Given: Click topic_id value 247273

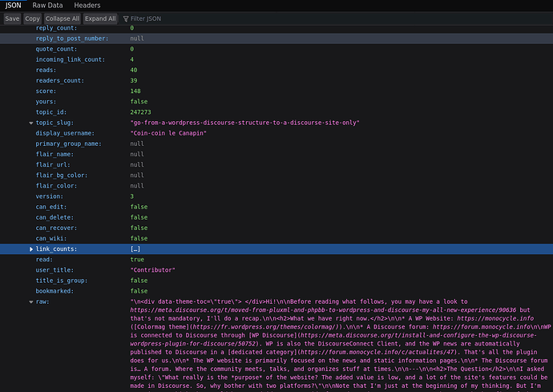Looking at the screenshot, I should tap(141, 112).
